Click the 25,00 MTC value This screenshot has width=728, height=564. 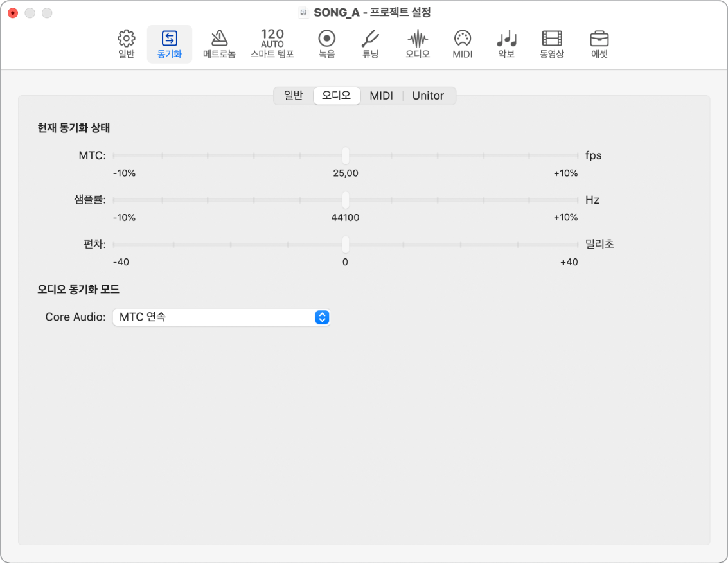346,173
